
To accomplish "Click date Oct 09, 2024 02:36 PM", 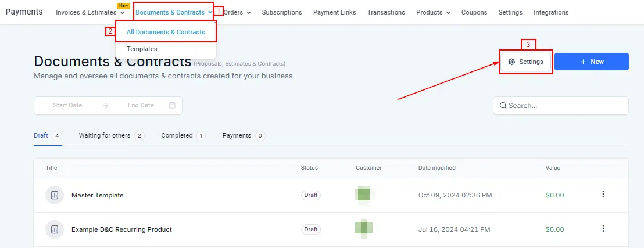I will click(455, 195).
